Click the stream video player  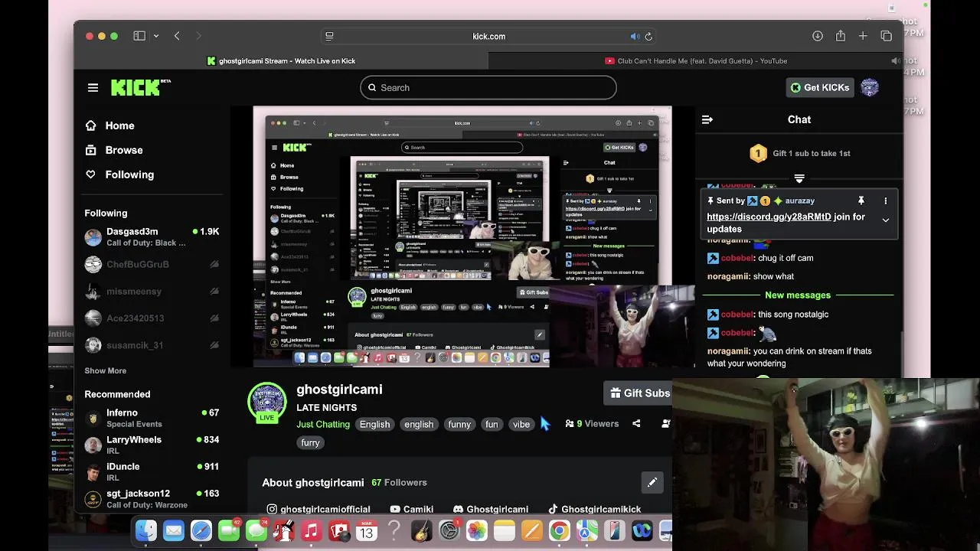tap(462, 237)
